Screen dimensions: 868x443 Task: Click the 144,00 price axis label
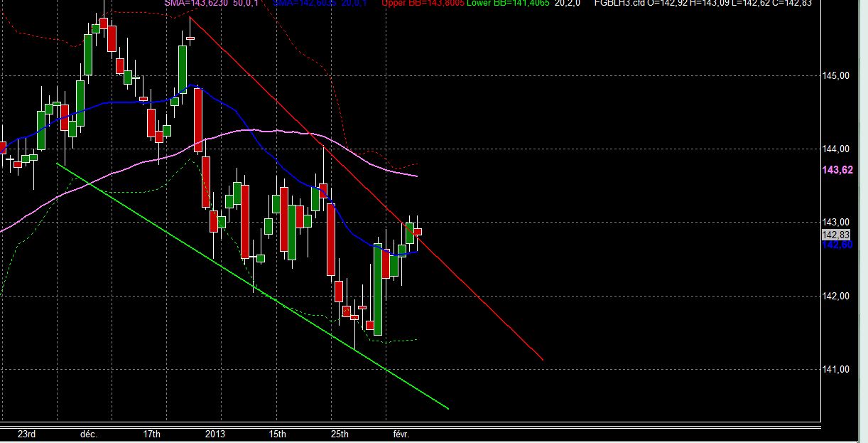(836, 149)
